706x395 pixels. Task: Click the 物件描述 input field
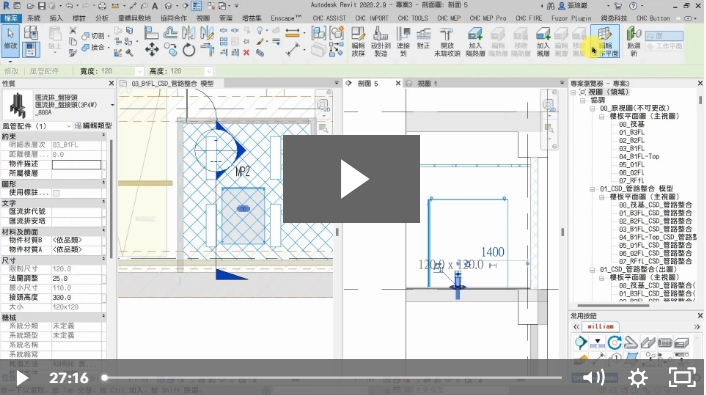click(x=77, y=164)
